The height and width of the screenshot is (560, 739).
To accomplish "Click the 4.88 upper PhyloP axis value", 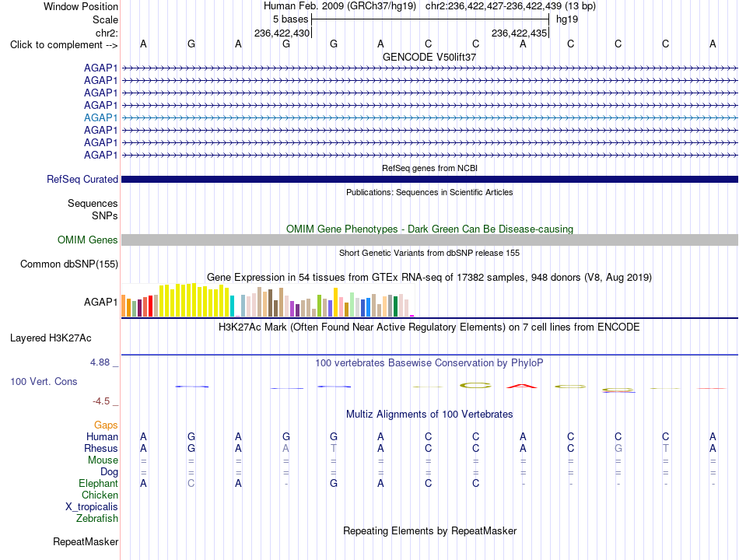I will click(x=100, y=362).
